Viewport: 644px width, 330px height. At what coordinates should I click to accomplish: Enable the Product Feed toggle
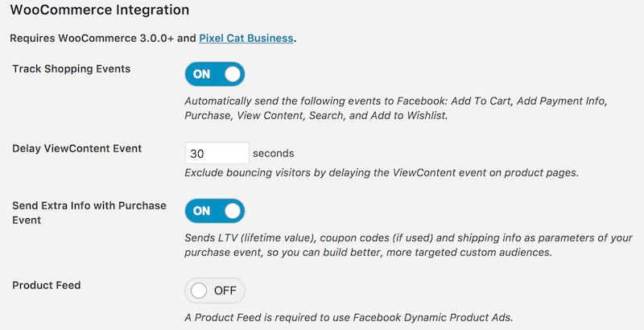click(214, 291)
